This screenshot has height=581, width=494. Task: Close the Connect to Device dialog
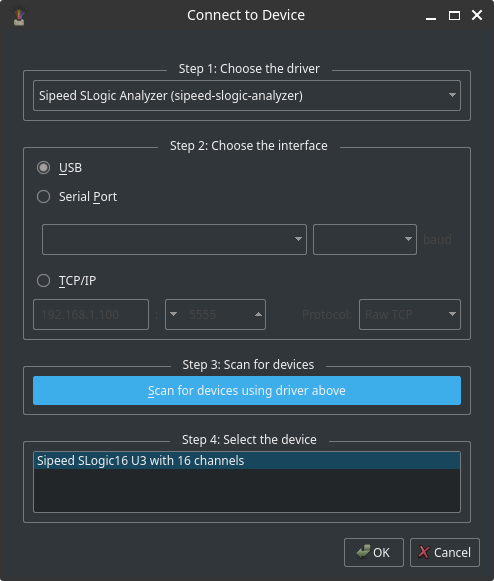477,15
